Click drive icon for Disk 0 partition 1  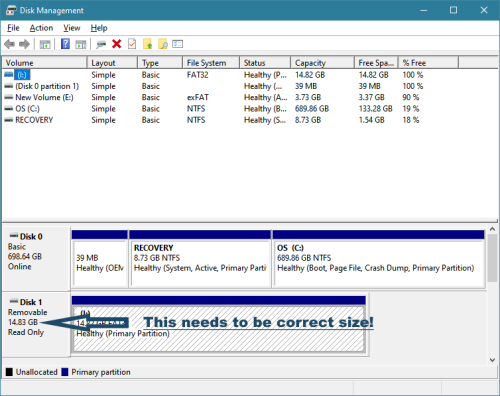point(9,86)
